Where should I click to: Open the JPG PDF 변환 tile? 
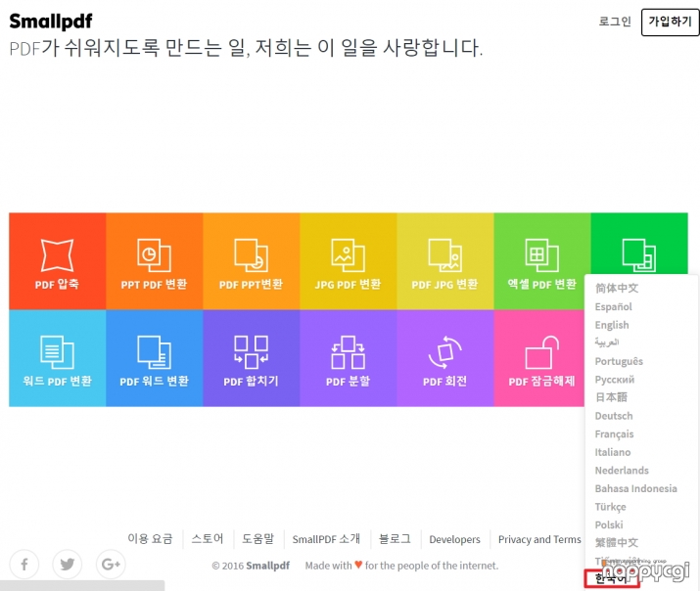(348, 261)
